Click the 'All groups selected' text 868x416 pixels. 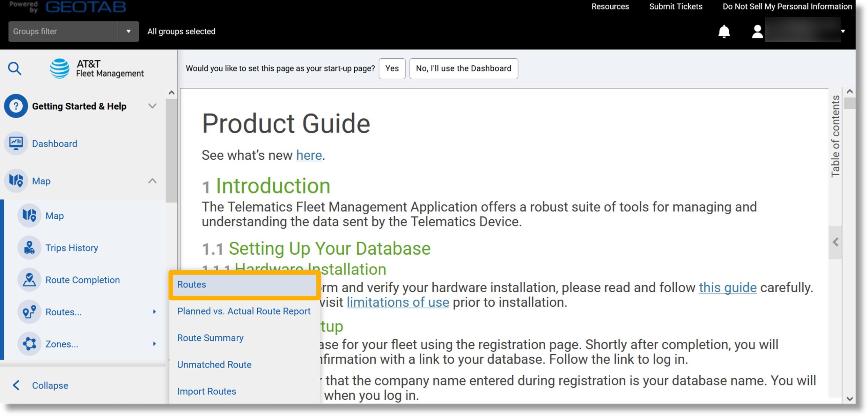181,32
